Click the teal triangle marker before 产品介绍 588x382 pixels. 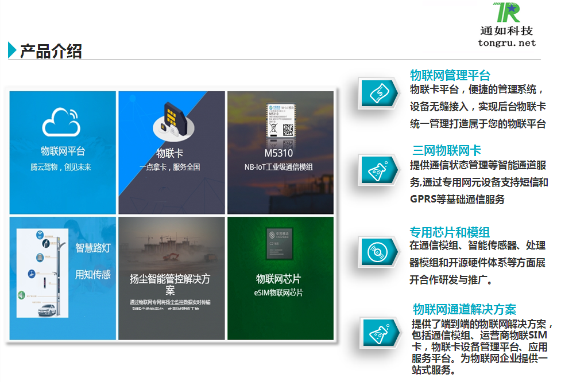click(12, 50)
